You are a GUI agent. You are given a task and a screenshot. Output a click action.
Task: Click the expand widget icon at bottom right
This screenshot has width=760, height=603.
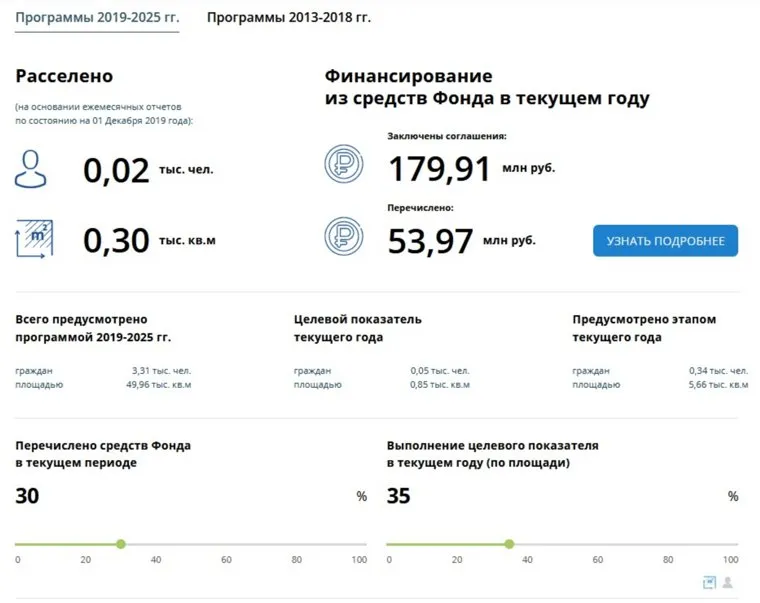click(710, 582)
